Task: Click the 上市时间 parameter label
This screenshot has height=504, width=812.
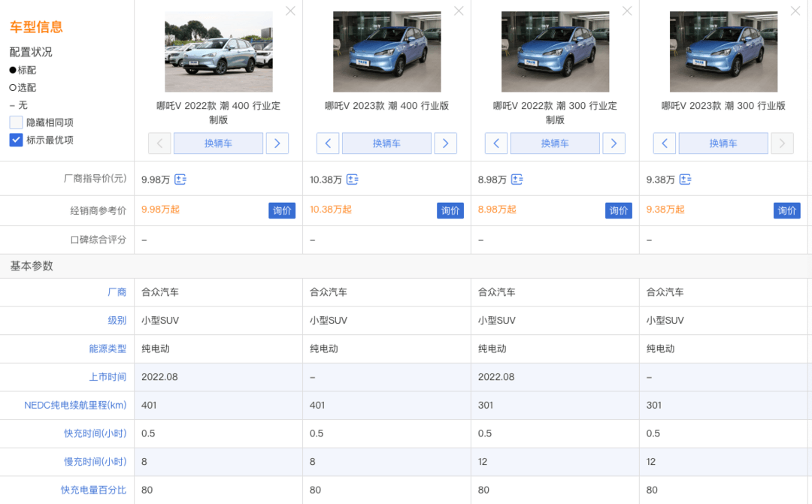Action: pos(108,377)
